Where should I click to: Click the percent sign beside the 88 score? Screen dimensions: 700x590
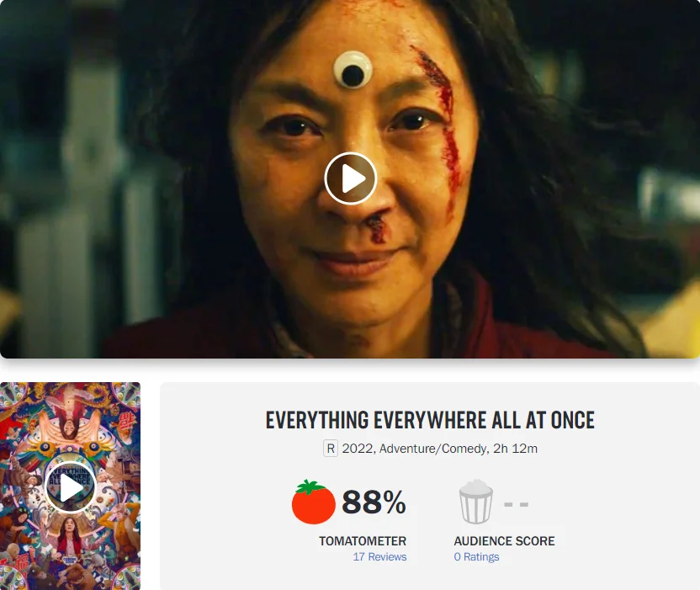click(x=395, y=502)
